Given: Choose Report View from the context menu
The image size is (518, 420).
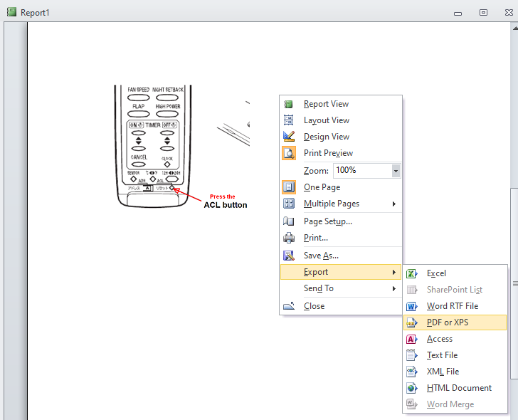Looking at the screenshot, I should 341,104.
